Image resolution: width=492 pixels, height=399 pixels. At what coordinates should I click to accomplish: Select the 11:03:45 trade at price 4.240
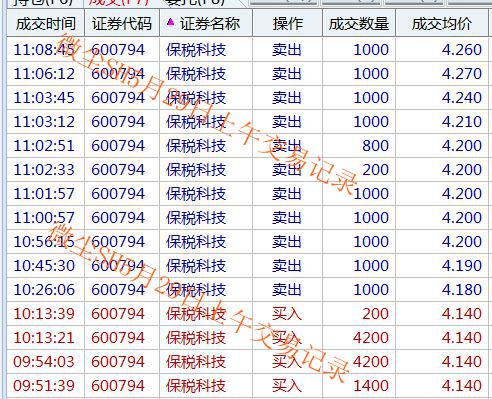[247, 98]
